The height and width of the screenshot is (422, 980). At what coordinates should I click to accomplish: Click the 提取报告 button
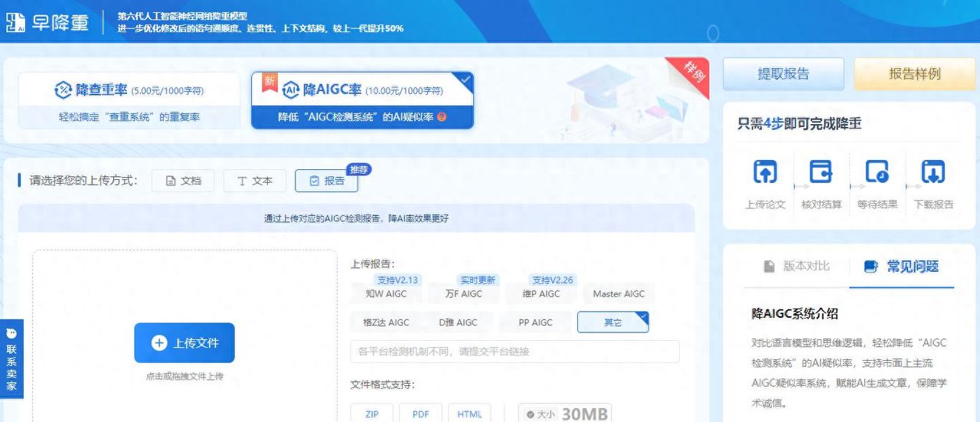[783, 74]
